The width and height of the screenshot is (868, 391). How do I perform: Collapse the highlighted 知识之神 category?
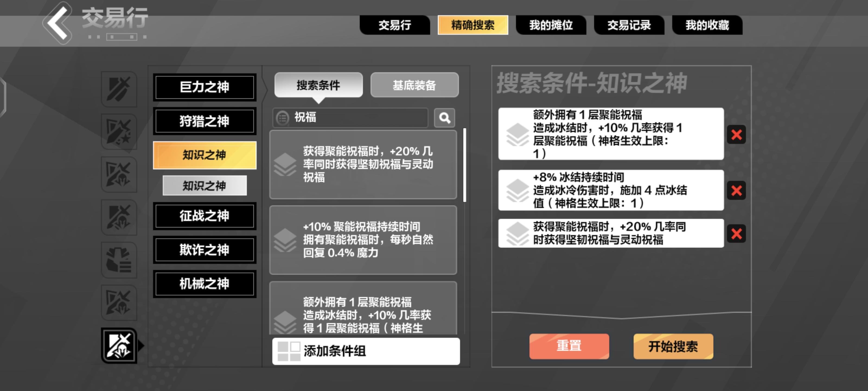[x=205, y=155]
